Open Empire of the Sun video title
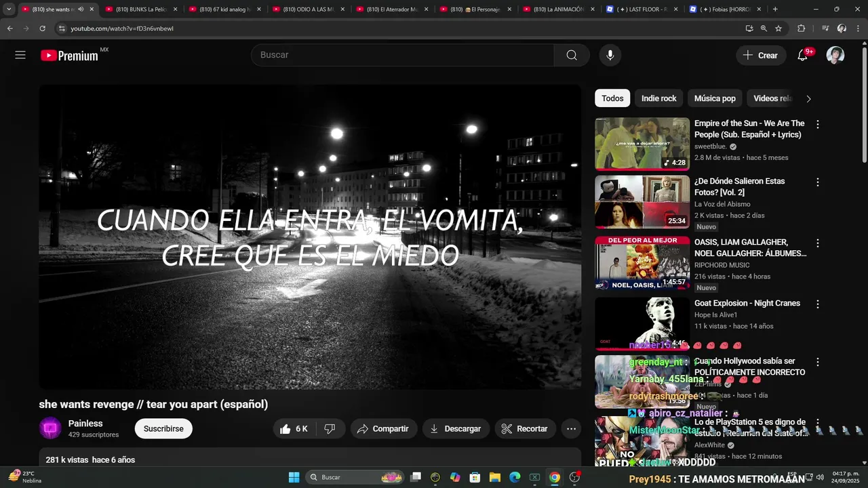The width and height of the screenshot is (868, 488). pos(749,129)
